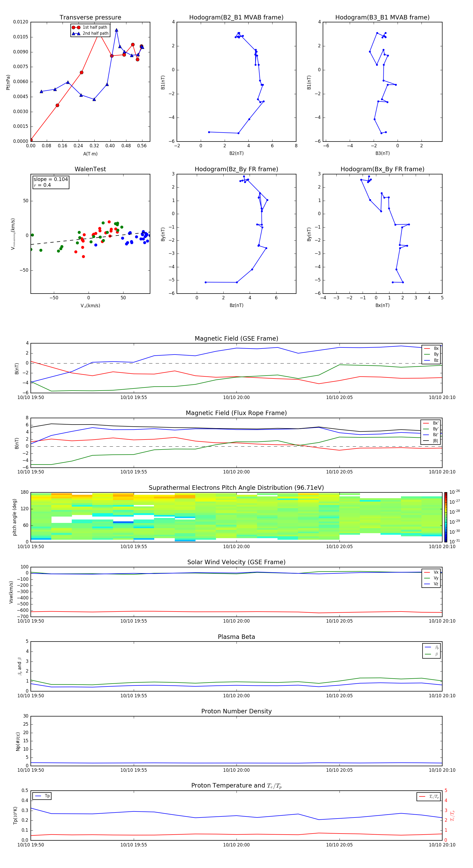Screen dimensions: 473x868
Task: Click the "Hodogram(B3_B1 MVAB frame)" title
Action: coord(382,18)
